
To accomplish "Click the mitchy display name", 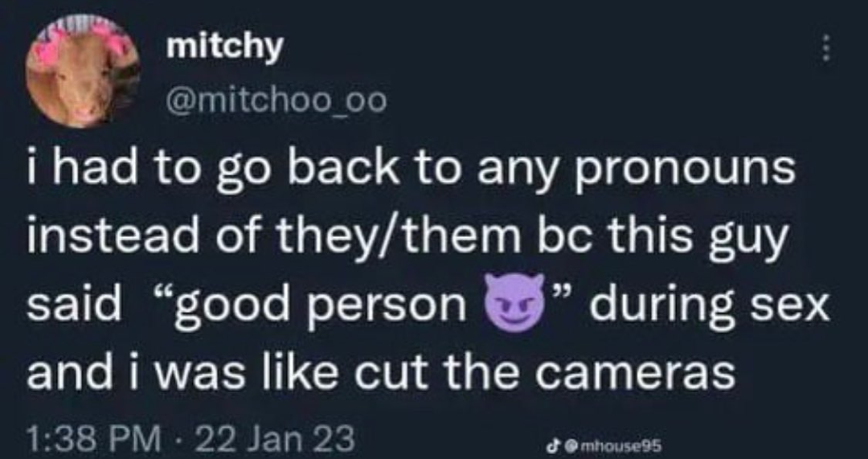I will (225, 49).
